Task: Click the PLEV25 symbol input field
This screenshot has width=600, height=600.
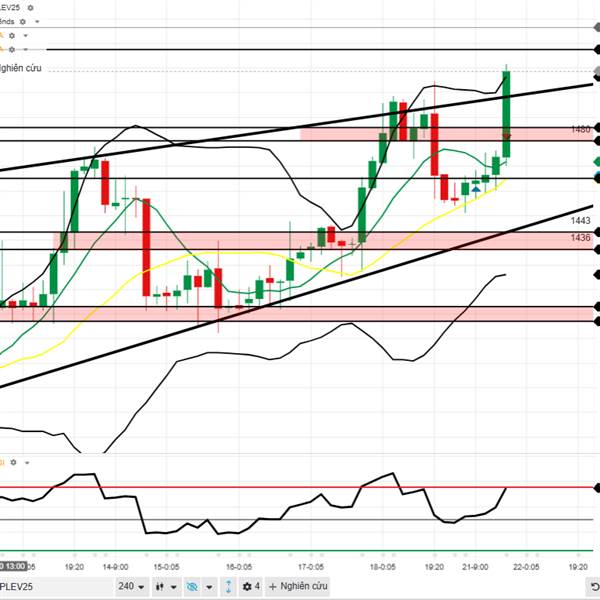Action: [55, 586]
